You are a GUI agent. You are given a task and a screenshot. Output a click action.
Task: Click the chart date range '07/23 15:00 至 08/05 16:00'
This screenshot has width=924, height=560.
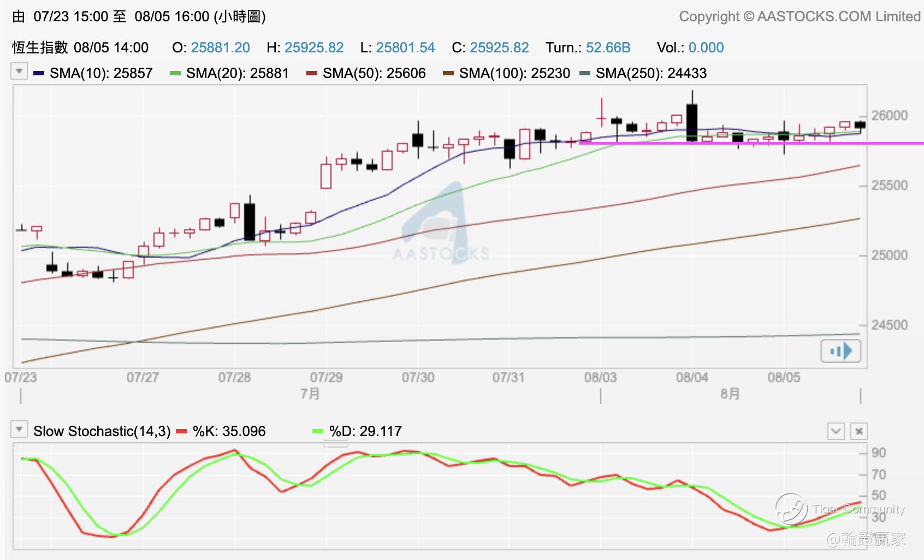coord(121,16)
